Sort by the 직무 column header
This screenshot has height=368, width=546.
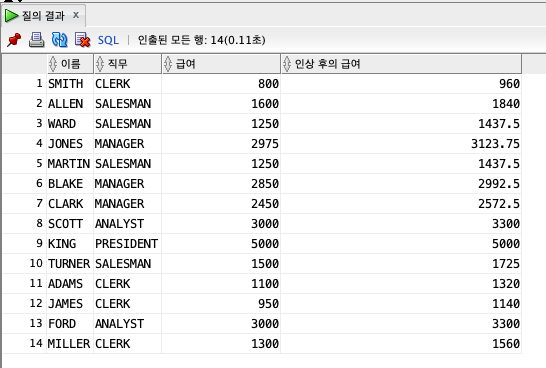(128, 64)
